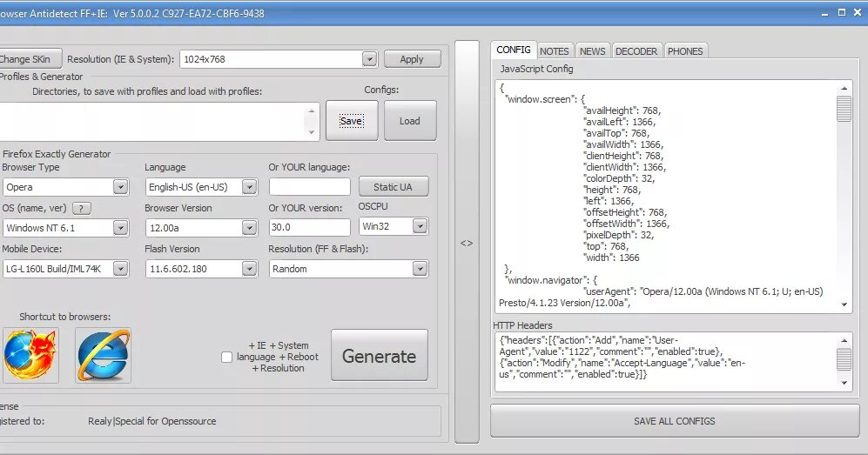Image resolution: width=868 pixels, height=455 pixels.
Task: Click the HTTP Headers scroll-down arrow
Action: 844,383
